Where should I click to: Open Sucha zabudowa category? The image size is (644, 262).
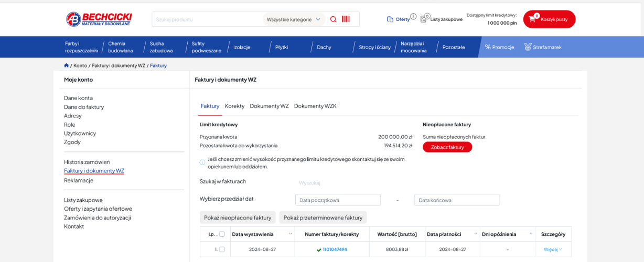(161, 47)
